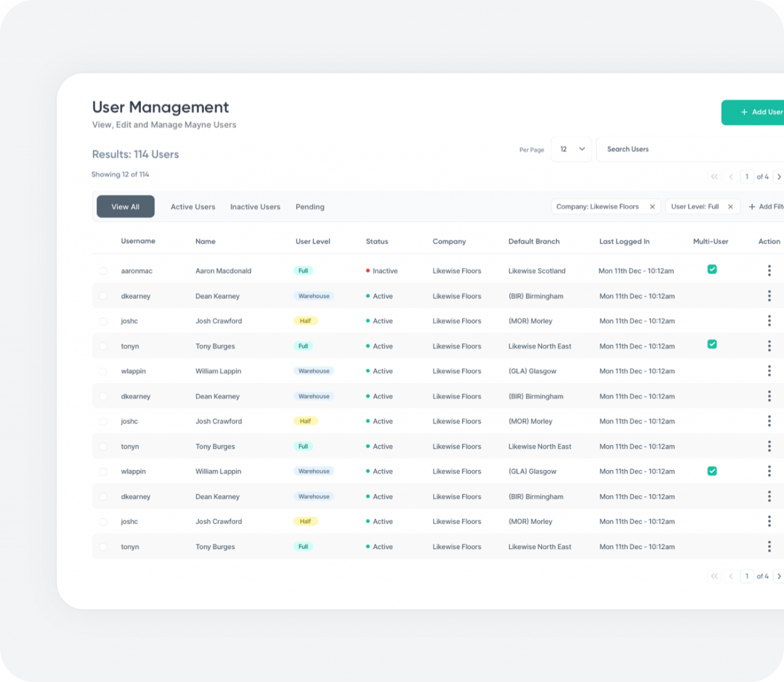Go to next page using pagination above the table

(779, 177)
